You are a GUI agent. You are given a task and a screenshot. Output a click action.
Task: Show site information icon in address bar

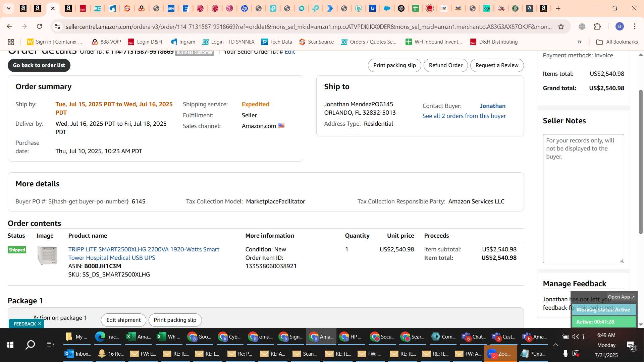[x=57, y=26]
